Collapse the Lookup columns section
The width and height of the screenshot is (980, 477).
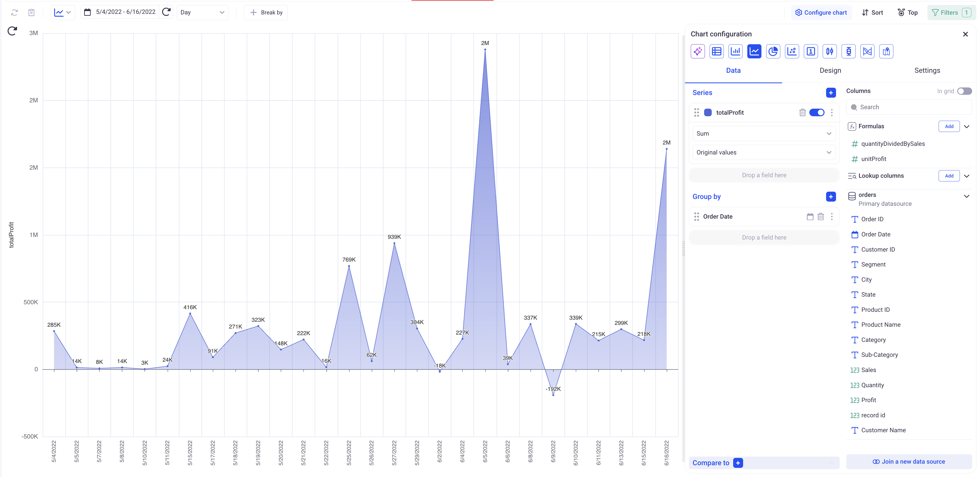pyautogui.click(x=966, y=176)
